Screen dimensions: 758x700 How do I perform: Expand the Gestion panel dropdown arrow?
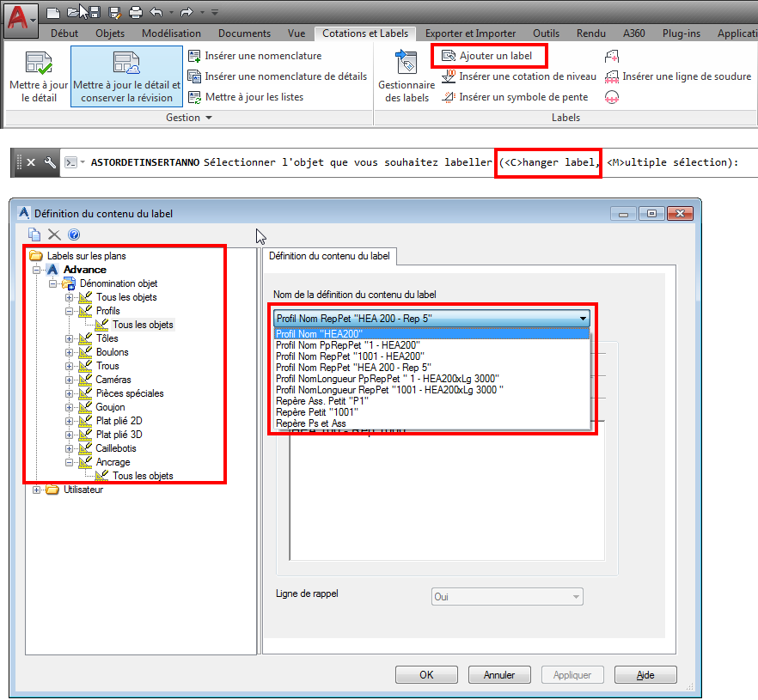click(x=209, y=118)
